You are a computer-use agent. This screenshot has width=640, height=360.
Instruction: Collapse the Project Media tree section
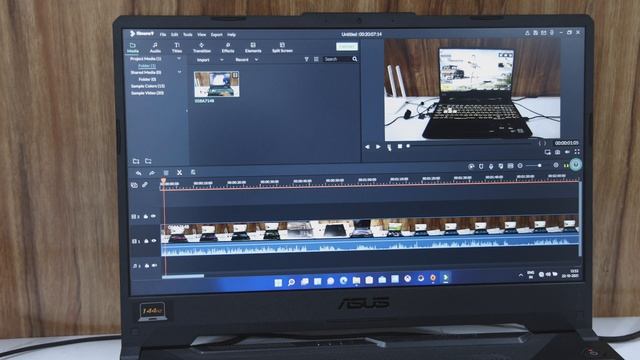(x=179, y=59)
